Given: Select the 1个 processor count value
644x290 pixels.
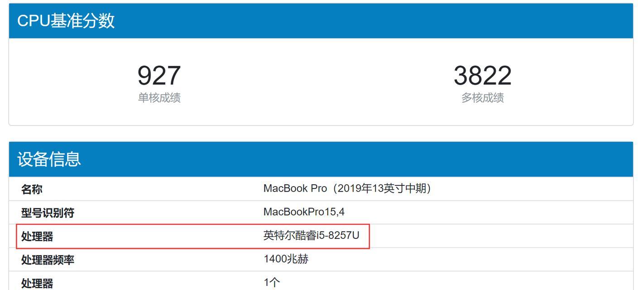Looking at the screenshot, I should pyautogui.click(x=272, y=283).
